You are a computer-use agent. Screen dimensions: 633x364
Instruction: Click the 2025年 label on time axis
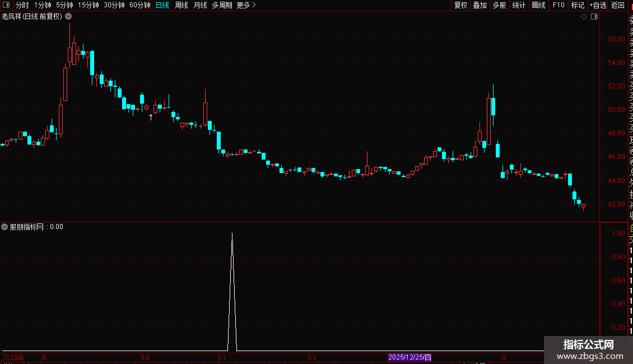click(13, 357)
